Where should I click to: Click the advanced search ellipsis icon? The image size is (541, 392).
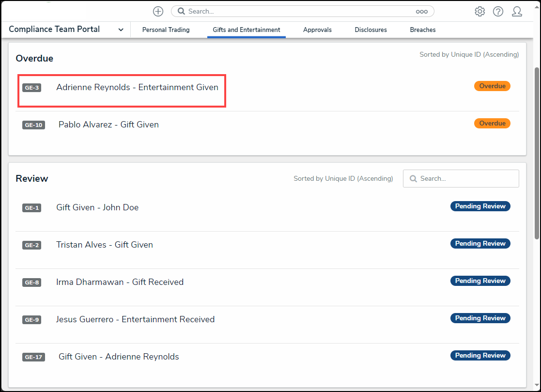coord(421,11)
